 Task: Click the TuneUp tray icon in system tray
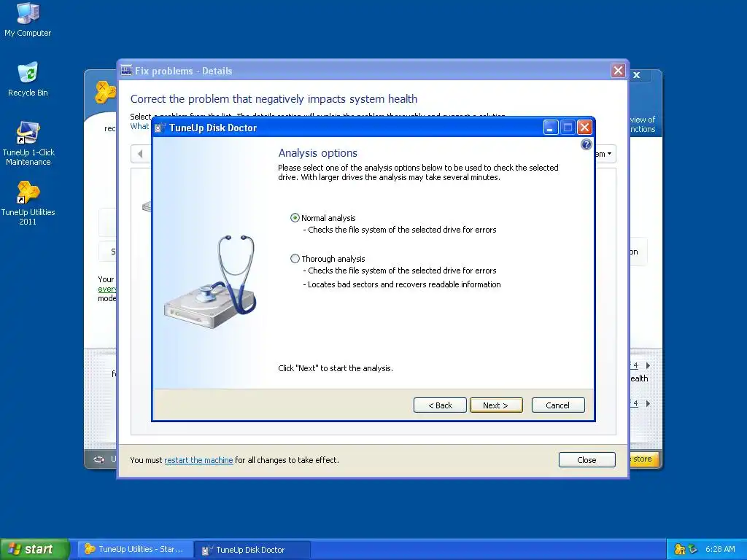[x=680, y=550]
